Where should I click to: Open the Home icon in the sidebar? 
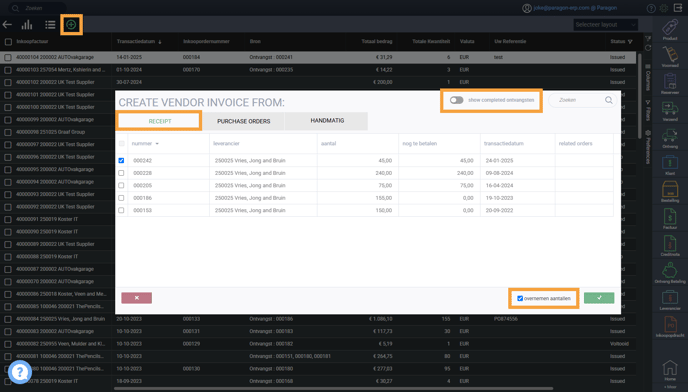[670, 370]
